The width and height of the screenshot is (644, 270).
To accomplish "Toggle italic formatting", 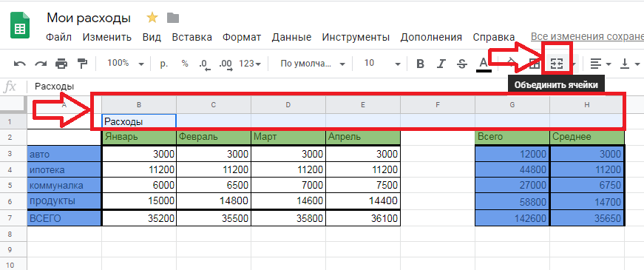I will (441, 64).
